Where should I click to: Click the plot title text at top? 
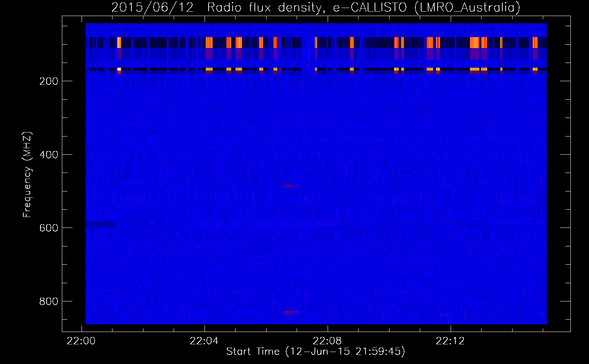(x=316, y=7)
